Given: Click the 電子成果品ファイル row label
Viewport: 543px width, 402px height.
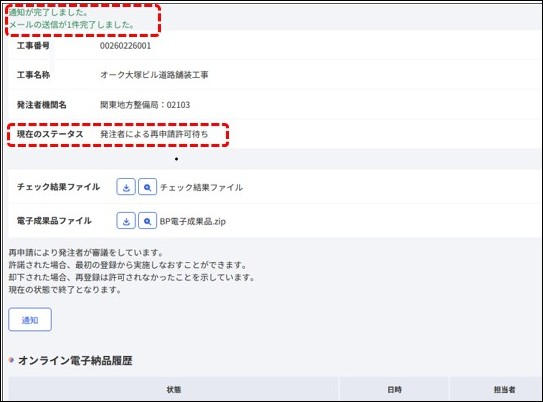Looking at the screenshot, I should pos(54,221).
